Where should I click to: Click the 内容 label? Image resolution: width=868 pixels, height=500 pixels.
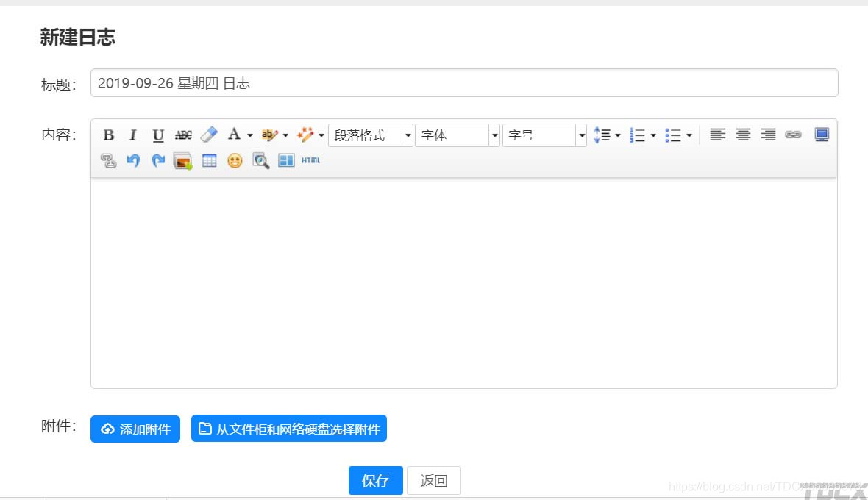pos(59,135)
